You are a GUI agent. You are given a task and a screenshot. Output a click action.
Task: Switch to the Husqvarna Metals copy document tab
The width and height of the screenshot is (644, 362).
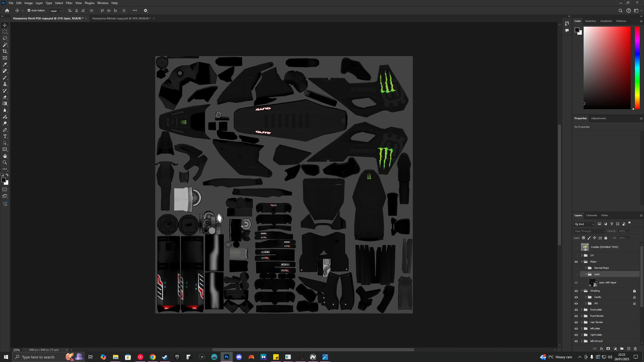coord(120,18)
